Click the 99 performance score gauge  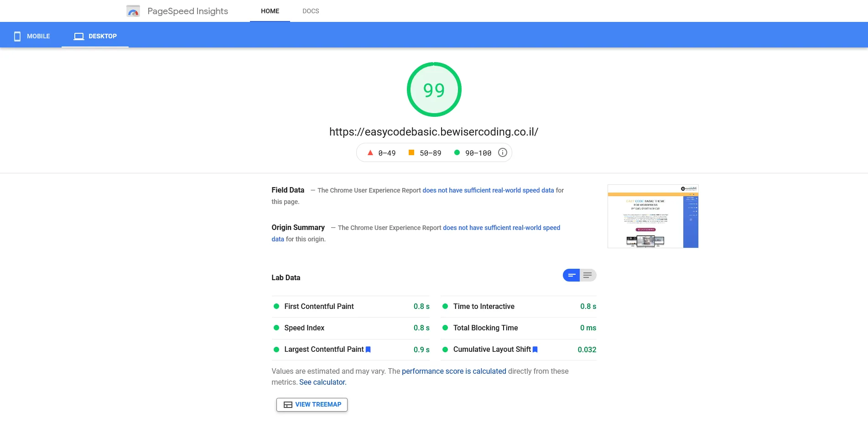(x=434, y=90)
